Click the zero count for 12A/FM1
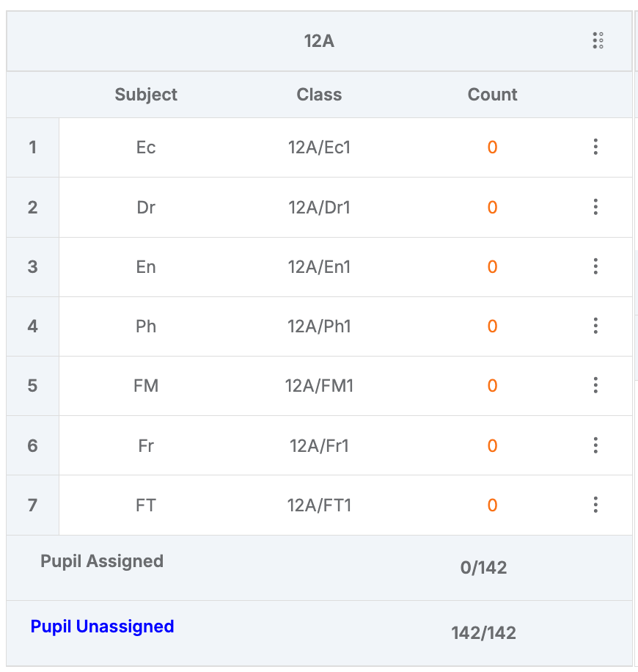Viewport: 638px width, 672px height. (492, 386)
